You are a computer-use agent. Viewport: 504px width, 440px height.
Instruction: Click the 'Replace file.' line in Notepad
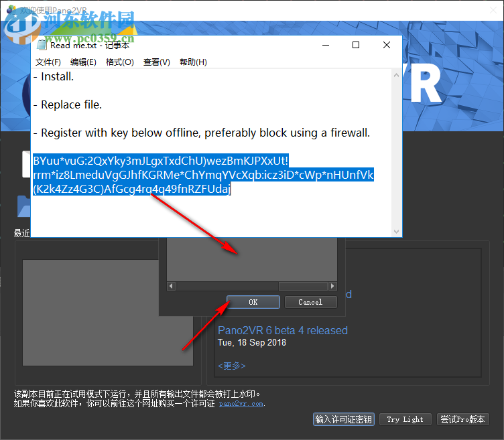coord(68,104)
